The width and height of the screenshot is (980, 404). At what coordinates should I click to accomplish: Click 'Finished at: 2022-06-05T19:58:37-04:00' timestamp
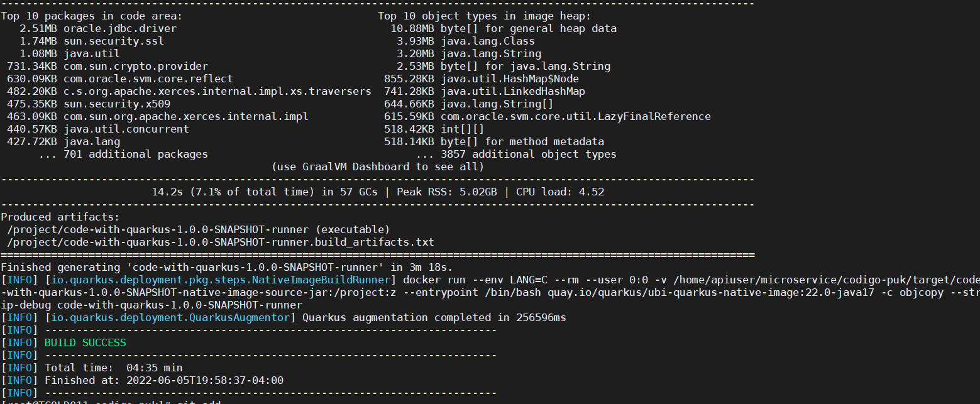[x=164, y=381]
